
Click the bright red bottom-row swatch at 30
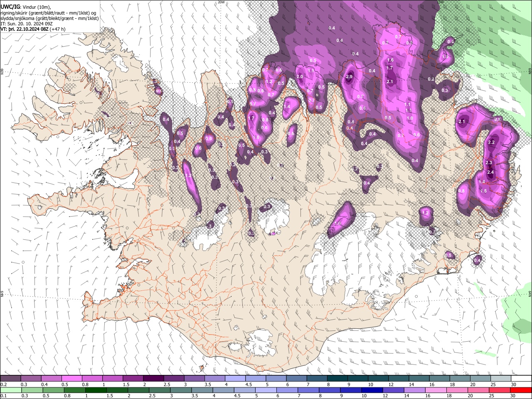(521, 390)
